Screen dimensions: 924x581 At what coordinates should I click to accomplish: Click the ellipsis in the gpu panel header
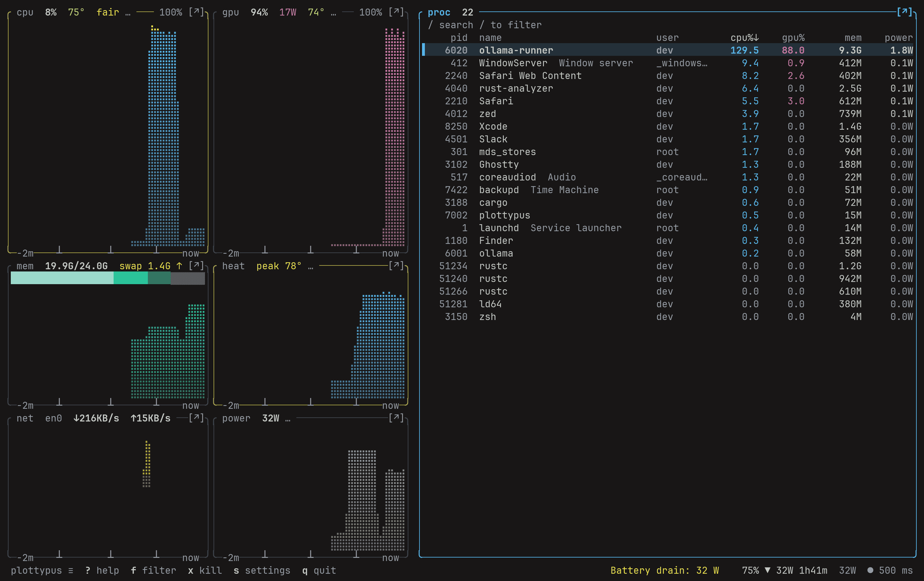coord(333,14)
